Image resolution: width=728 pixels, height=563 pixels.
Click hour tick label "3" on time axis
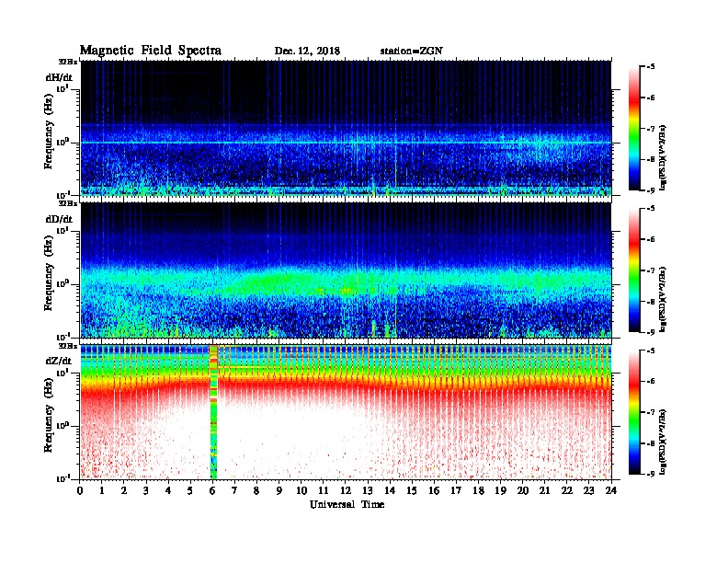tap(146, 491)
